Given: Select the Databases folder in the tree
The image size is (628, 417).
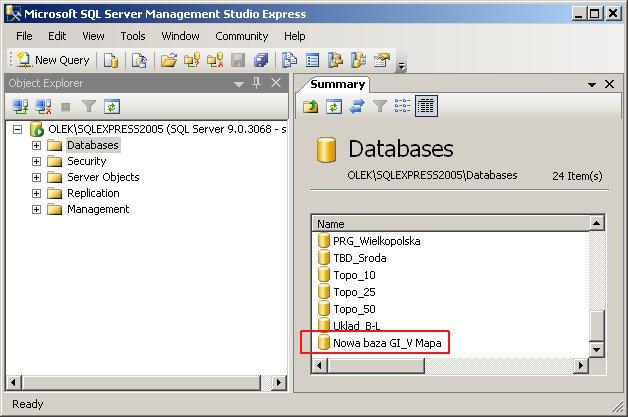Looking at the screenshot, I should coord(93,145).
